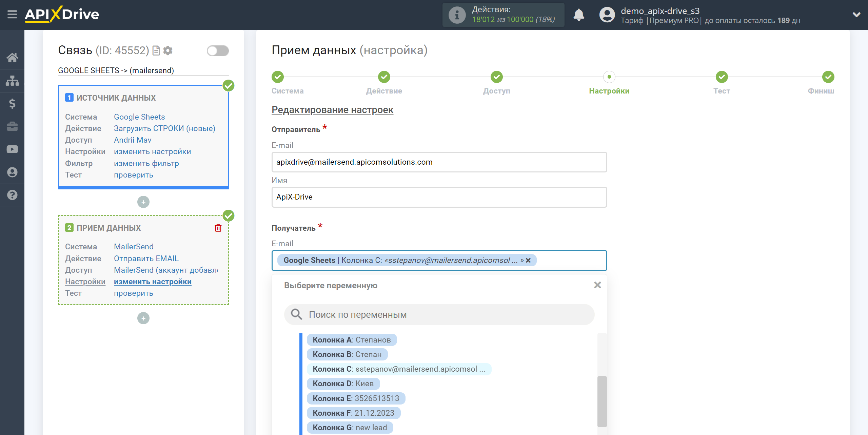Select variable Колонка F: 21.12.2023

pyautogui.click(x=354, y=413)
